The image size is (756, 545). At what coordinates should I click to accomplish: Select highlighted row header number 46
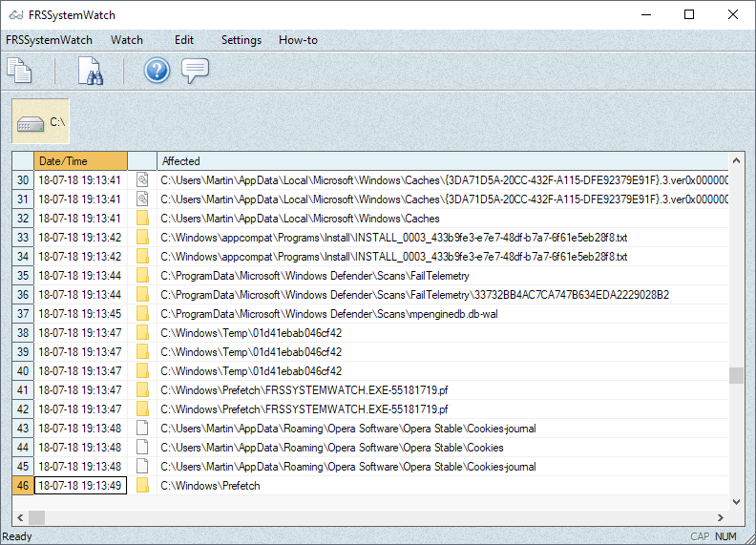pos(23,486)
